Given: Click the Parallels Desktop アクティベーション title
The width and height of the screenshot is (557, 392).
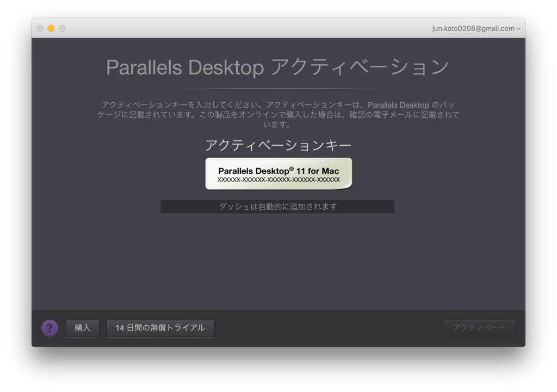Looking at the screenshot, I should click(x=278, y=66).
